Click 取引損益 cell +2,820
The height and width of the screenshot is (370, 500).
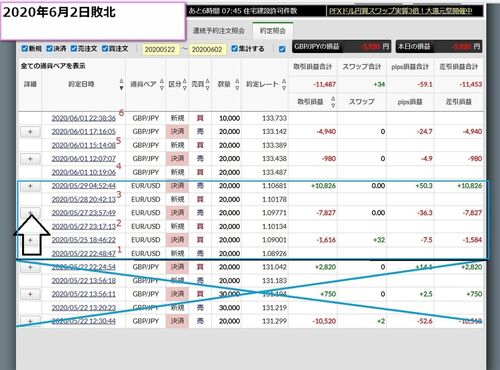coord(325,267)
